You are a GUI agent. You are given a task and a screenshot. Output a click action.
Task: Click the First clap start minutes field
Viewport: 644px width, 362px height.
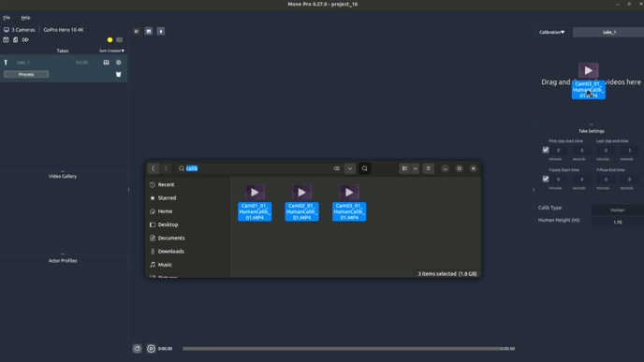[558, 151]
